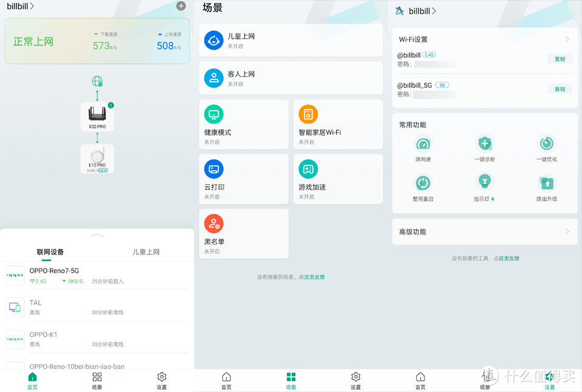
Task: Enable the 客人上网 guest network scene
Action: click(291, 78)
